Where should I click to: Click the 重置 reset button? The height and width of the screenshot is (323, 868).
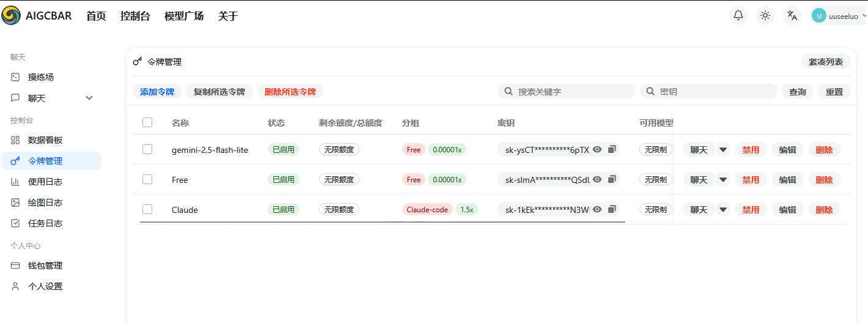coord(834,92)
